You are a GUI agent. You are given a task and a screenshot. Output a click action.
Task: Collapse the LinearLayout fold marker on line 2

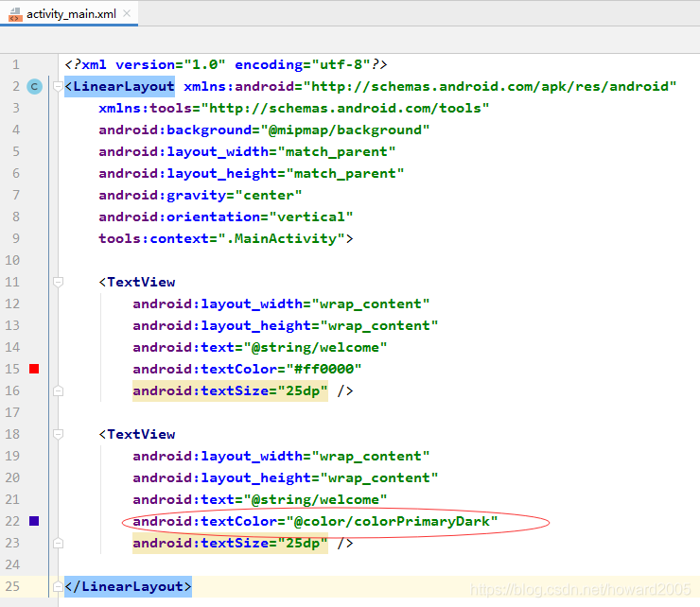(58, 87)
